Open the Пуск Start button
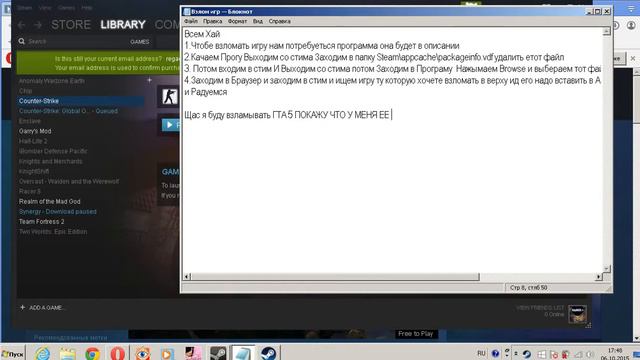 click(x=13, y=353)
